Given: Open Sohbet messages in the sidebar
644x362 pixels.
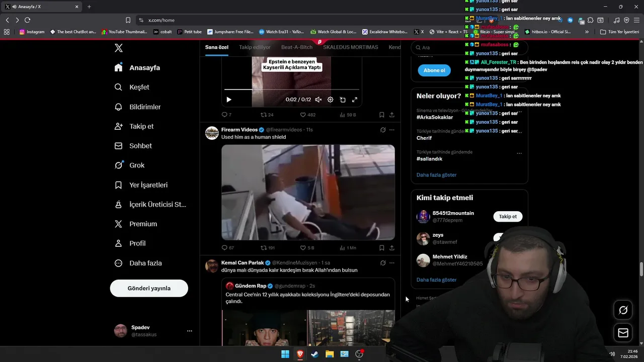Looking at the screenshot, I should click(133, 146).
